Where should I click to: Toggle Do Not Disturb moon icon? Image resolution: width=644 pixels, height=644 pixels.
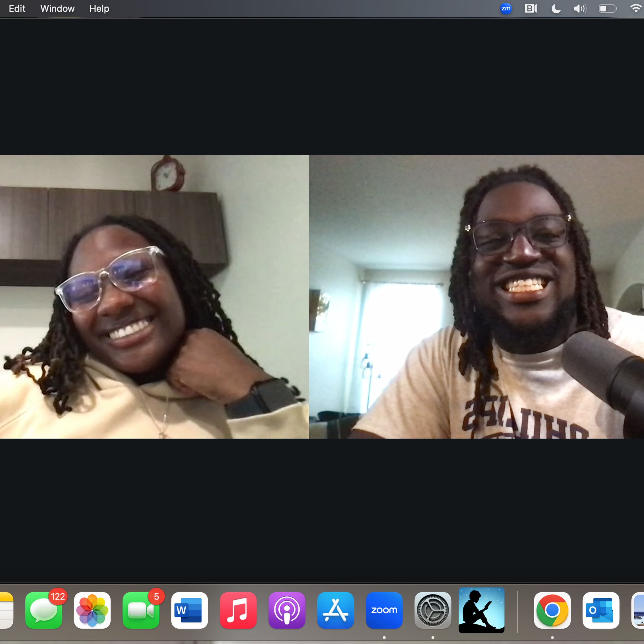coord(556,9)
